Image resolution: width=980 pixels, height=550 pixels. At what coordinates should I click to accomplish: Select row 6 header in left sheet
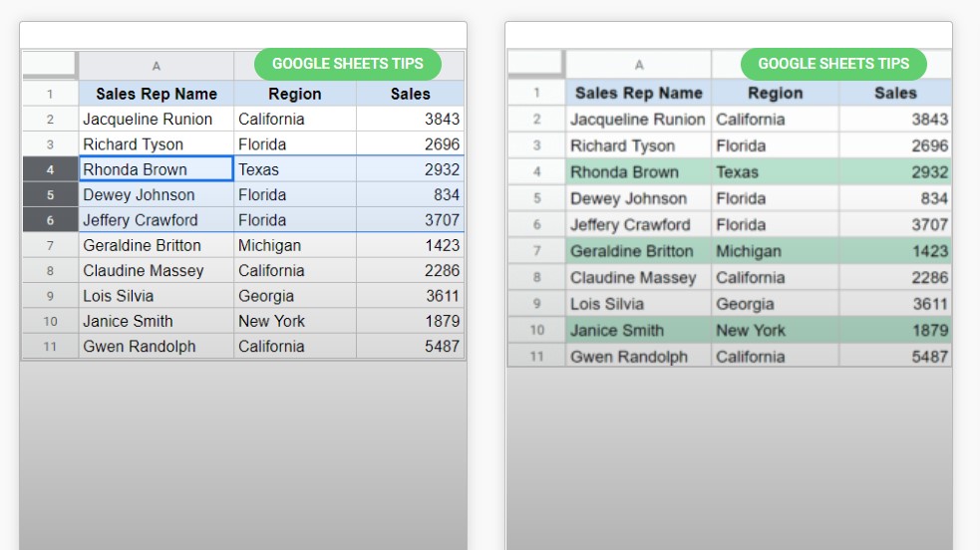click(50, 220)
